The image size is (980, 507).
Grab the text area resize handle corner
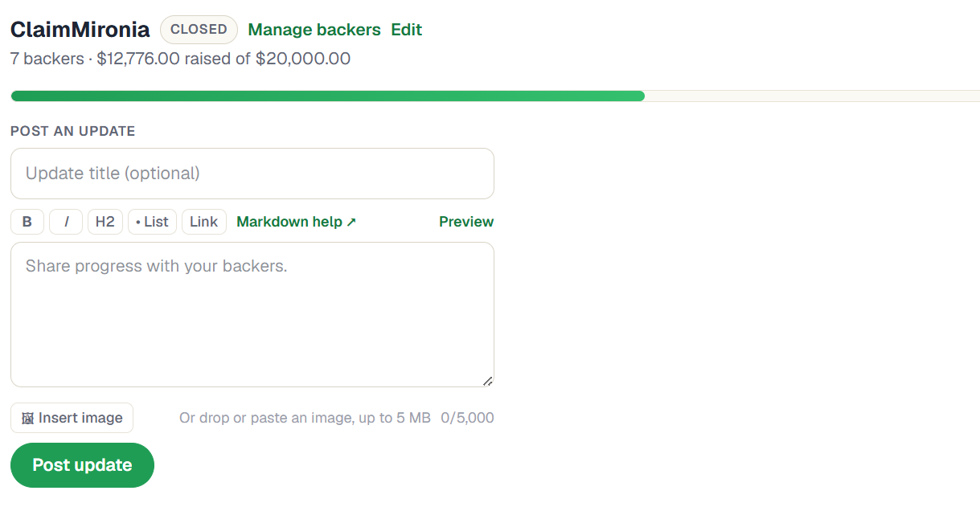pyautogui.click(x=487, y=381)
